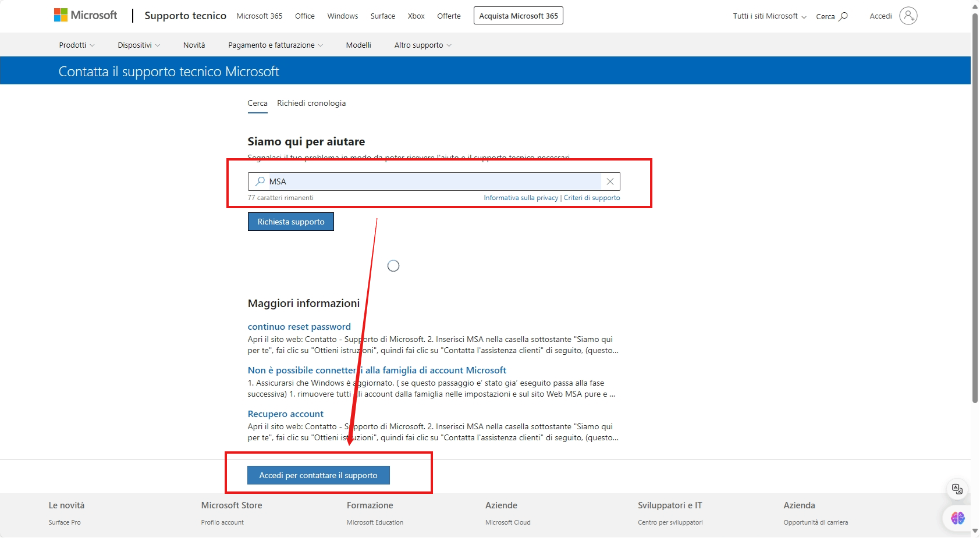Expand Altro supporto dropdown

(x=422, y=45)
